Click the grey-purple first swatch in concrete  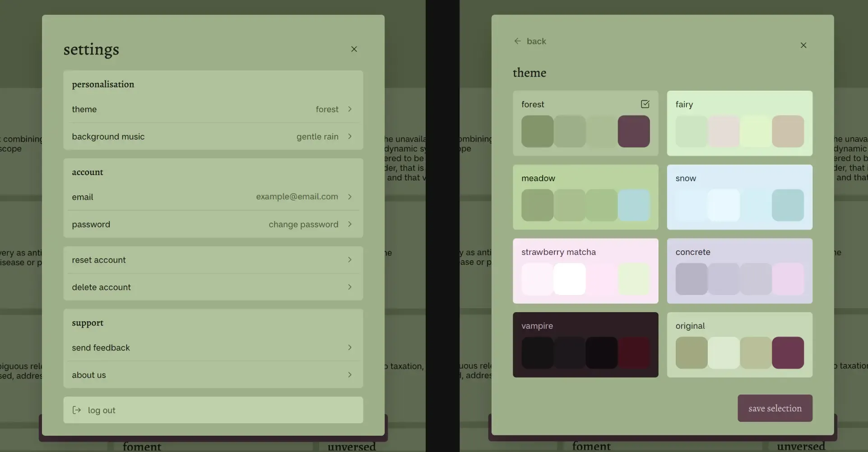click(692, 279)
